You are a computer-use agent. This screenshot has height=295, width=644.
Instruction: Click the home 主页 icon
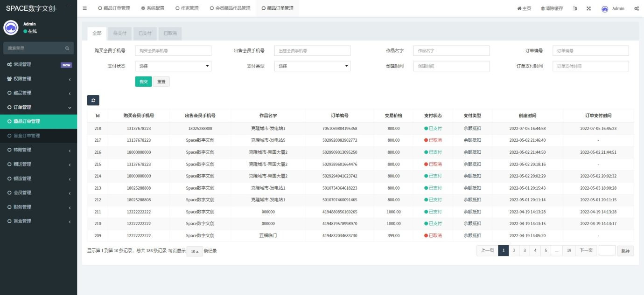point(519,8)
